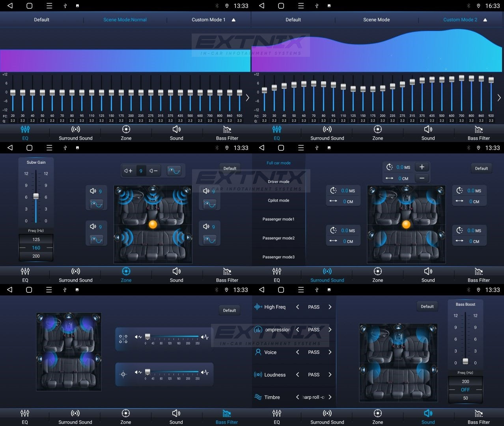
Task: Open front-left speaker crossover curve in Zone screen
Action: (96, 204)
